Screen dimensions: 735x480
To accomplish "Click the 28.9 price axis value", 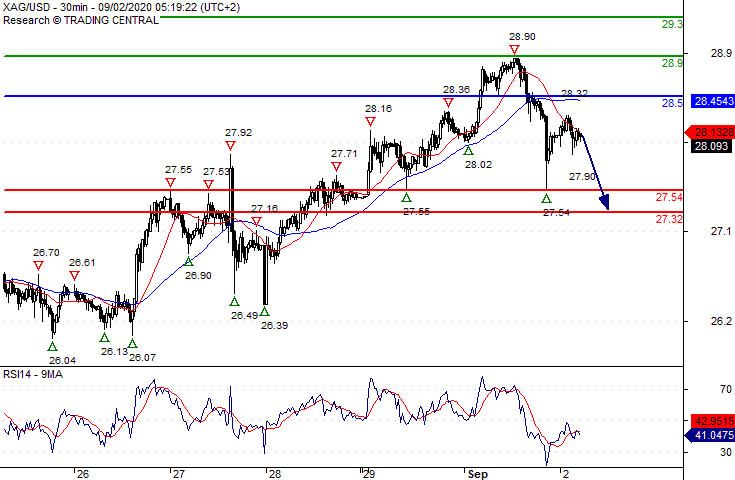I will pyautogui.click(x=721, y=53).
